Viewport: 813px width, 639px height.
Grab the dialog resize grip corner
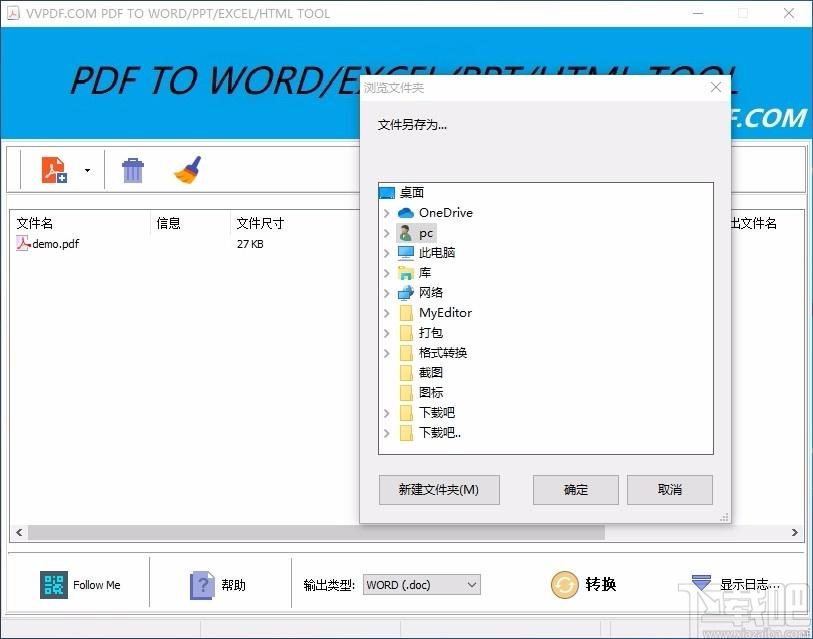[x=724, y=517]
